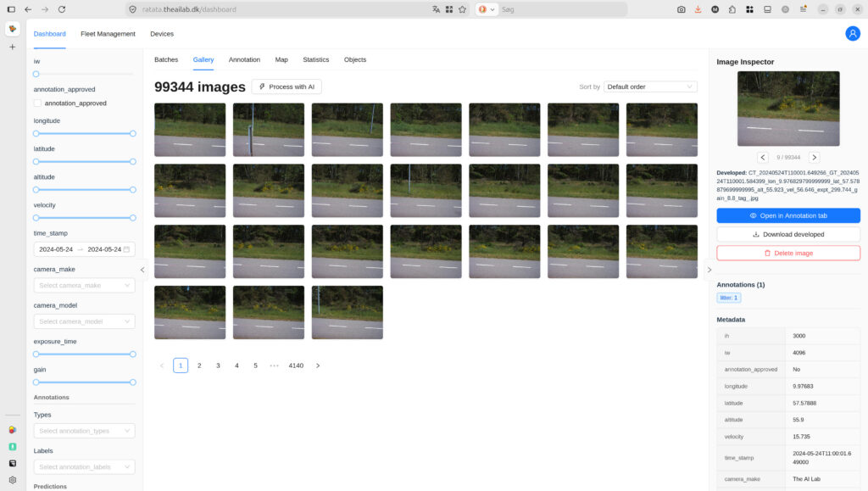This screenshot has width=868, height=491.
Task: Open the user profile avatar icon
Action: [853, 34]
